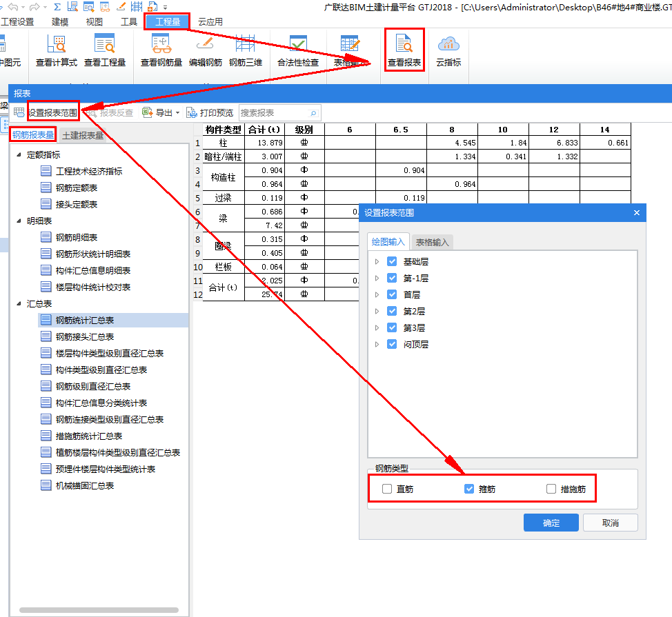Switch to 表格输入 tab in the dialog

pos(433,243)
